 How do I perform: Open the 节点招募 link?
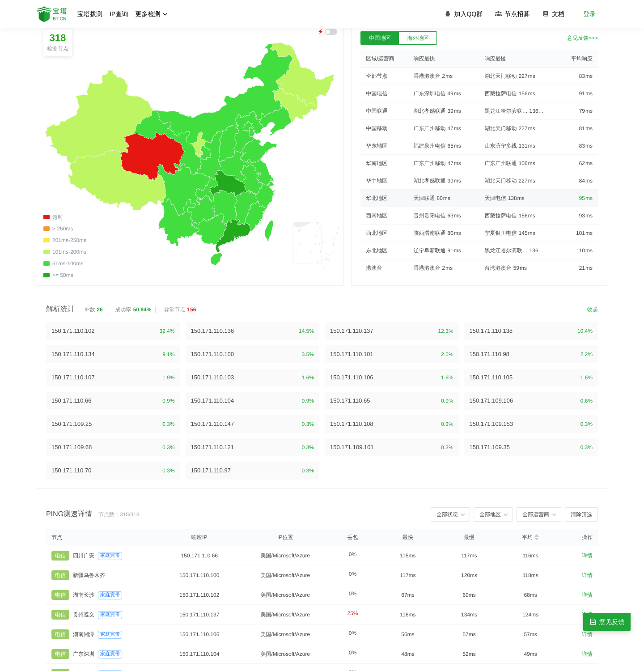tap(517, 14)
